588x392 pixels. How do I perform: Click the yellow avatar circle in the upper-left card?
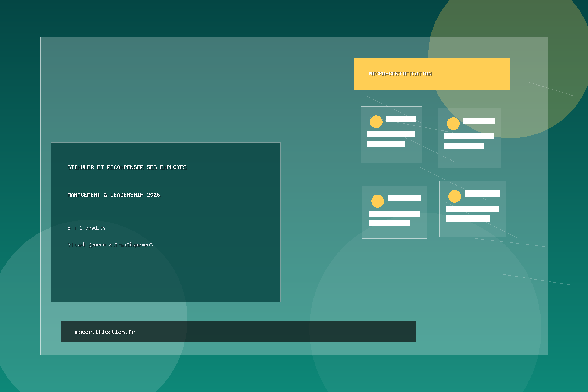pos(376,122)
